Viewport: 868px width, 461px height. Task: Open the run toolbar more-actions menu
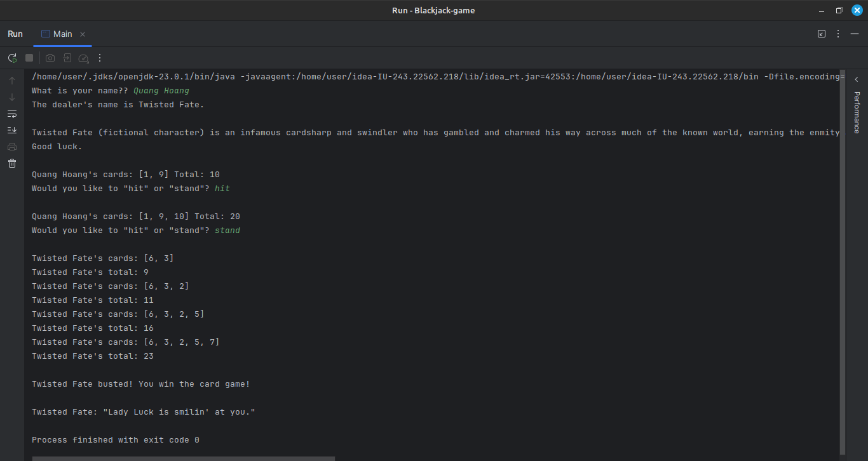100,58
